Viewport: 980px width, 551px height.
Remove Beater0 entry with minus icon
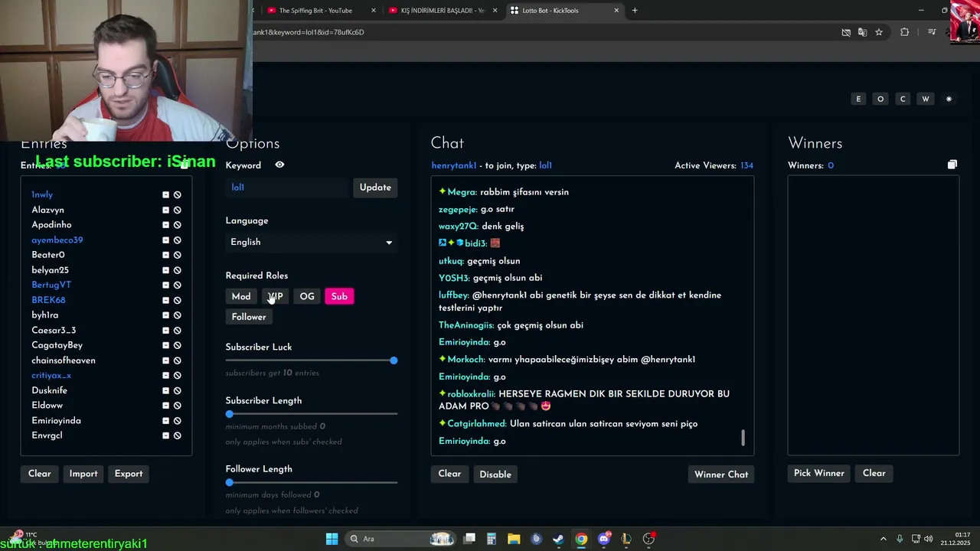click(x=165, y=255)
